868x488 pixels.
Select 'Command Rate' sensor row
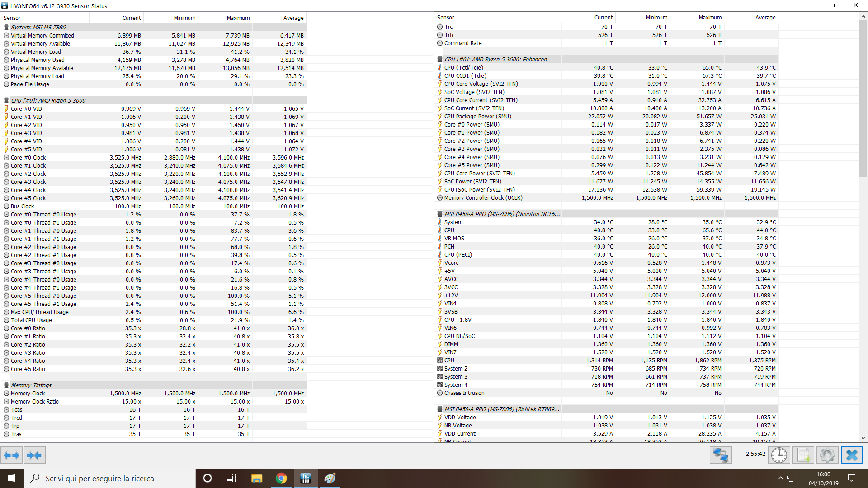pos(607,43)
